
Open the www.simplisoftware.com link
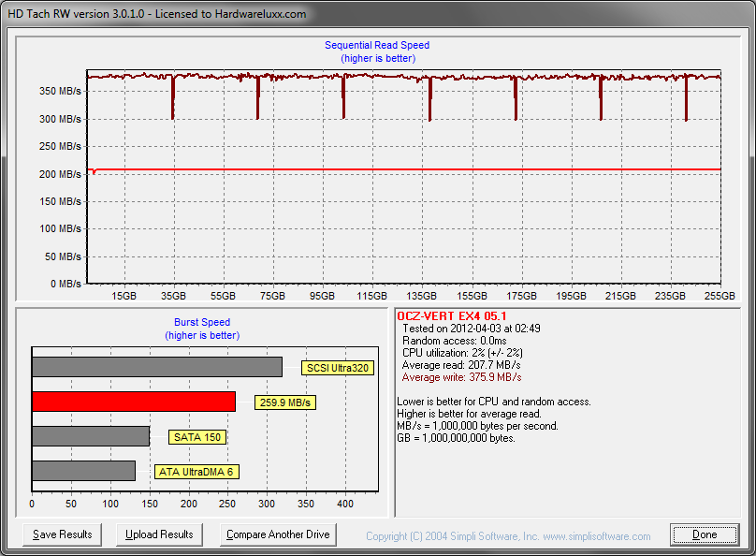point(597,536)
